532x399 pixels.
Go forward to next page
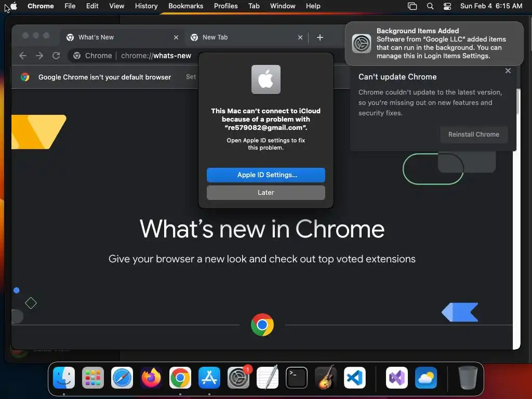click(x=39, y=56)
